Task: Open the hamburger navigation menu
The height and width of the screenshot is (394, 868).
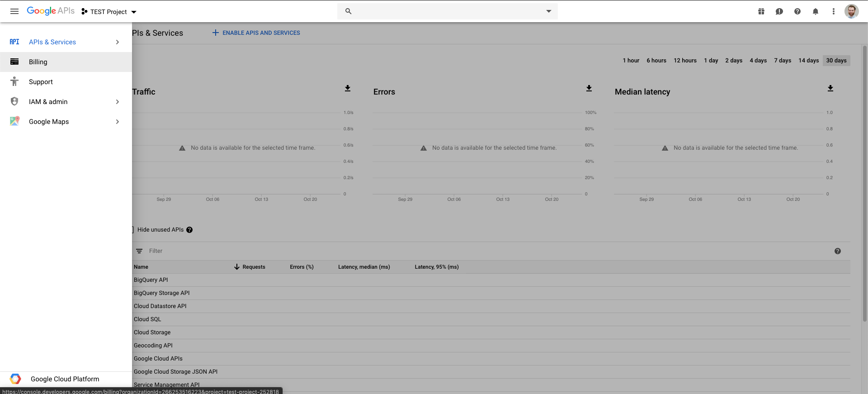Action: click(x=14, y=11)
